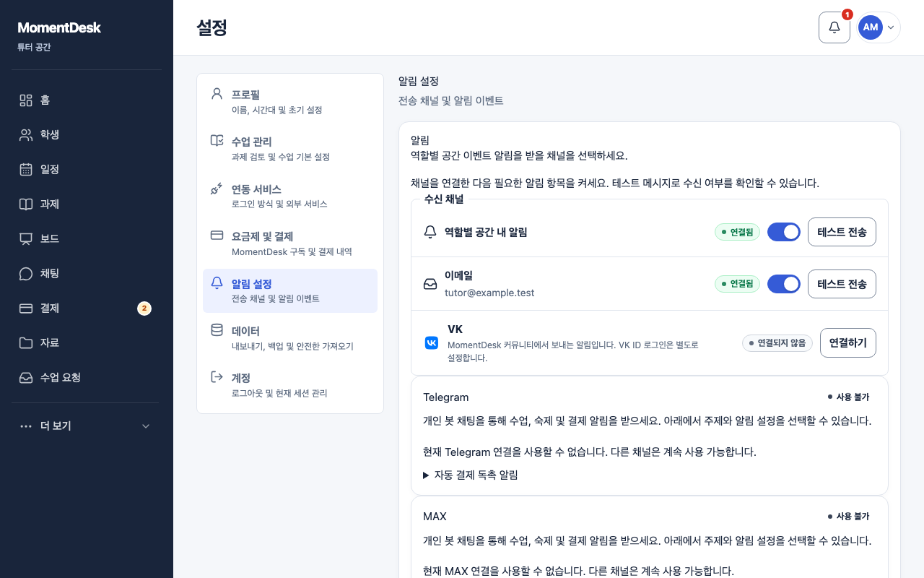The image size is (924, 578).
Task: Open the 수업 관리 settings section
Action: [290, 149]
